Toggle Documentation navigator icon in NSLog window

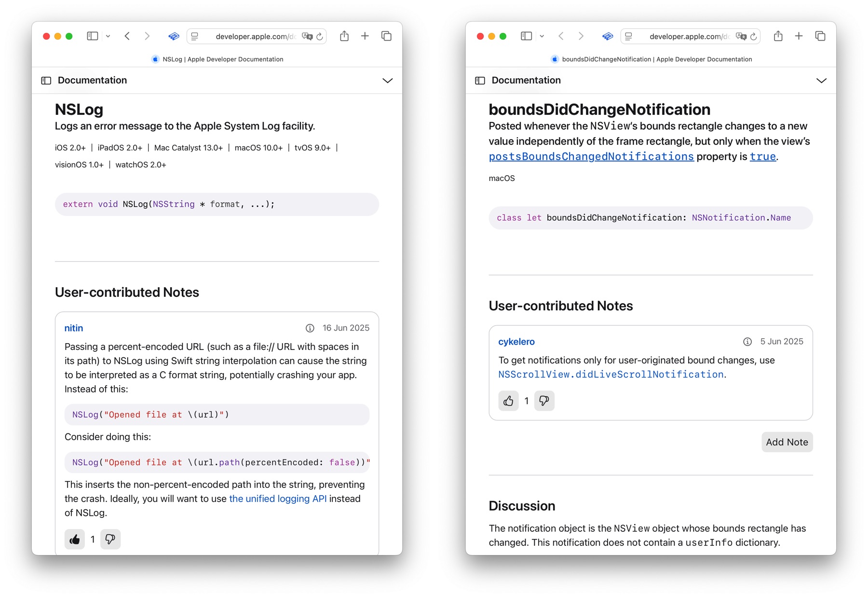[46, 81]
